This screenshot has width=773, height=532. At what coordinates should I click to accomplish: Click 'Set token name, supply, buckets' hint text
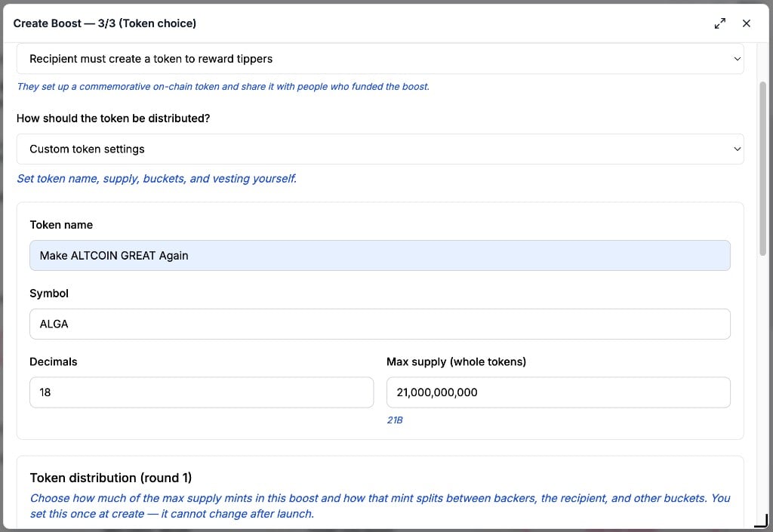click(x=157, y=178)
